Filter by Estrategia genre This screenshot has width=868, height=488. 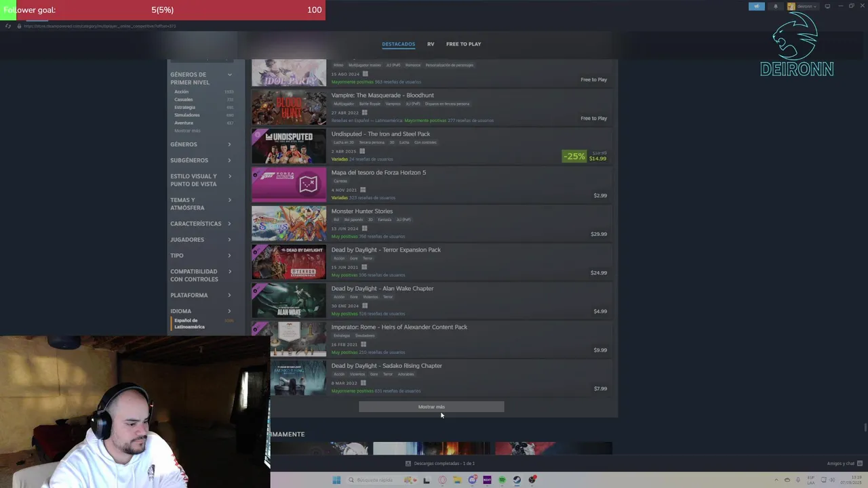click(184, 107)
